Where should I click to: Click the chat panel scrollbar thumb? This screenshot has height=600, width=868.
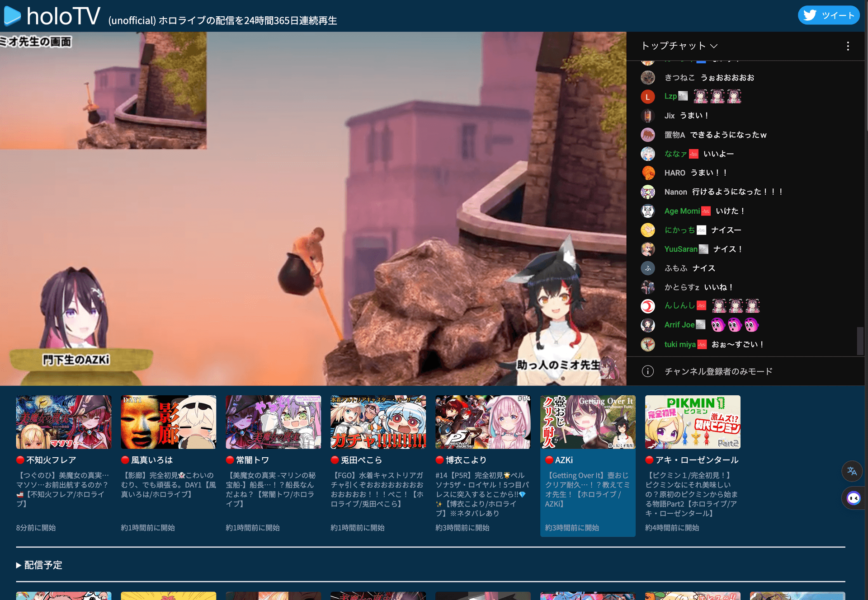tap(860, 341)
